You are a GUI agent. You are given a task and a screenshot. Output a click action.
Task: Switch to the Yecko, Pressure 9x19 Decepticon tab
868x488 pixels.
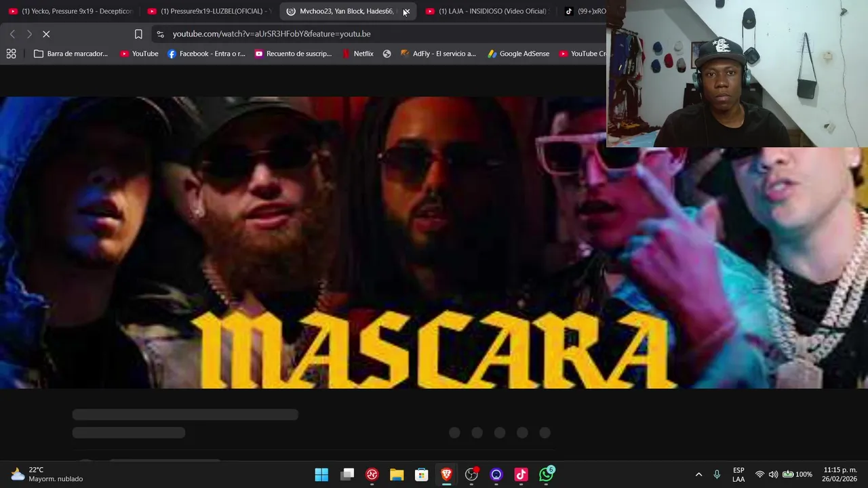(70, 11)
